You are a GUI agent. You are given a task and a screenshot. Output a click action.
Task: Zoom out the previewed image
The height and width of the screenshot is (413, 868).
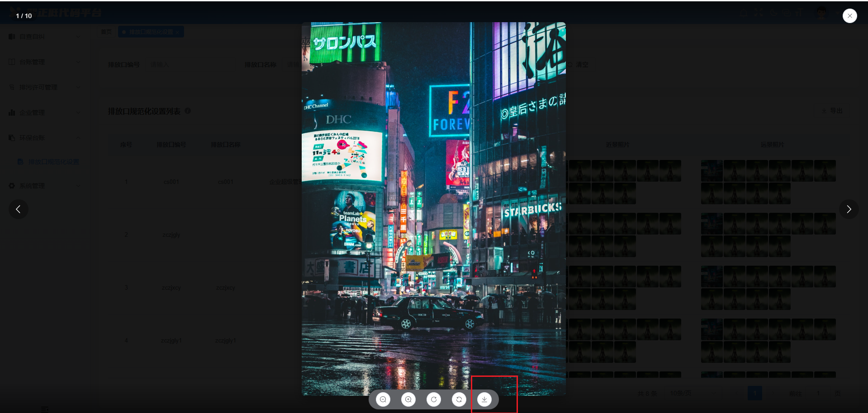383,399
